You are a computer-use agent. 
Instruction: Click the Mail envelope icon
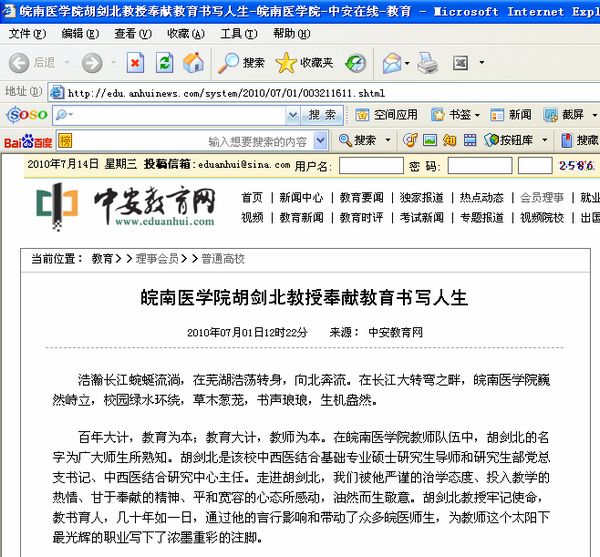(x=392, y=63)
